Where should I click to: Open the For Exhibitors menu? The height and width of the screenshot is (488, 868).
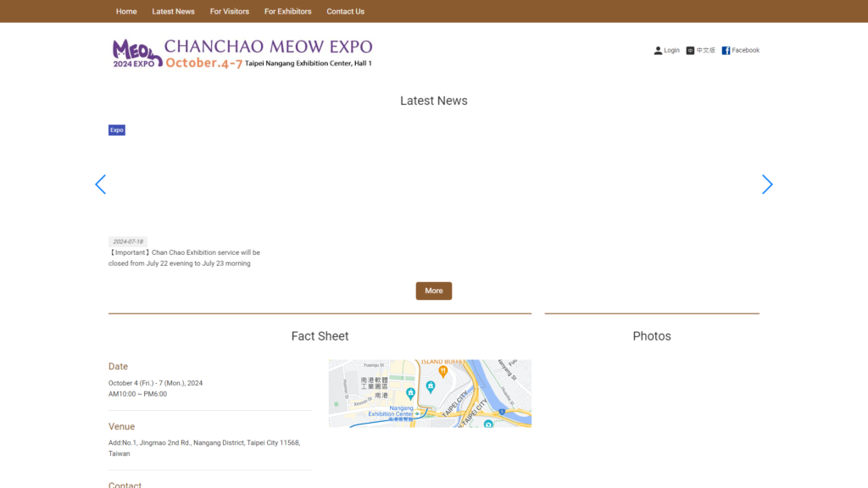[288, 11]
